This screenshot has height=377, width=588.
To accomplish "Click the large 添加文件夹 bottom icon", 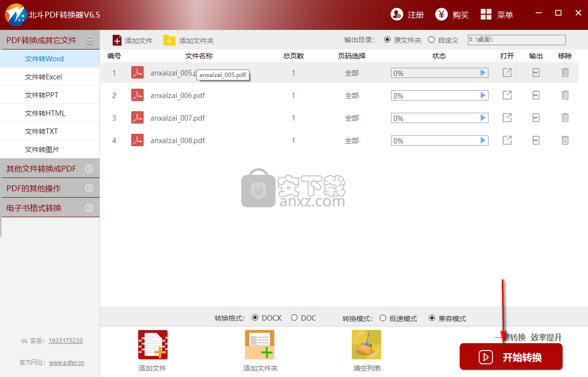I will [x=260, y=345].
